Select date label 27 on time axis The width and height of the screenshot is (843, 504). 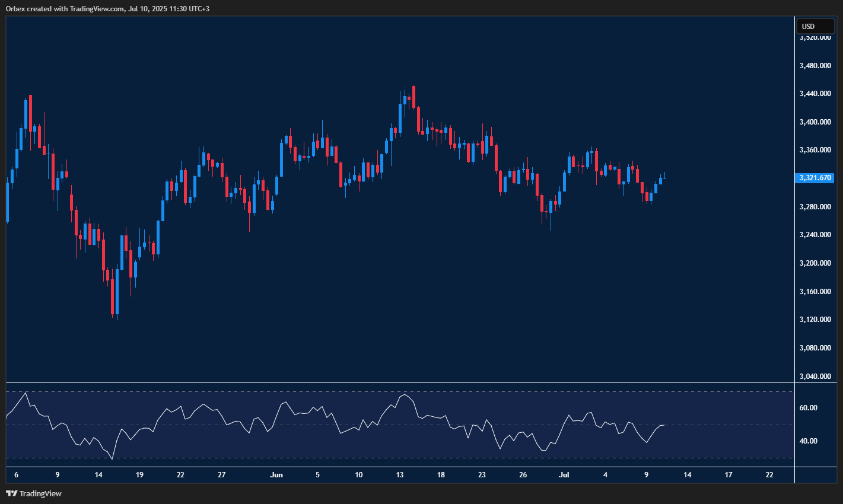[x=221, y=475]
